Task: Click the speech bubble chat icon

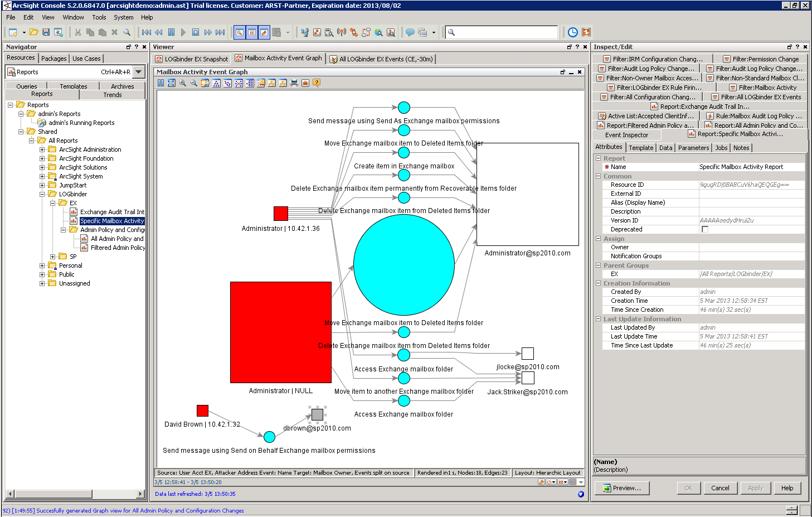Action: click(x=410, y=32)
